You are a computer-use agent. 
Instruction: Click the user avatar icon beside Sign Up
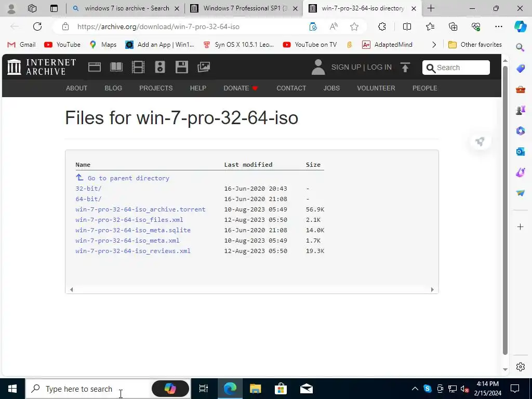(318, 67)
